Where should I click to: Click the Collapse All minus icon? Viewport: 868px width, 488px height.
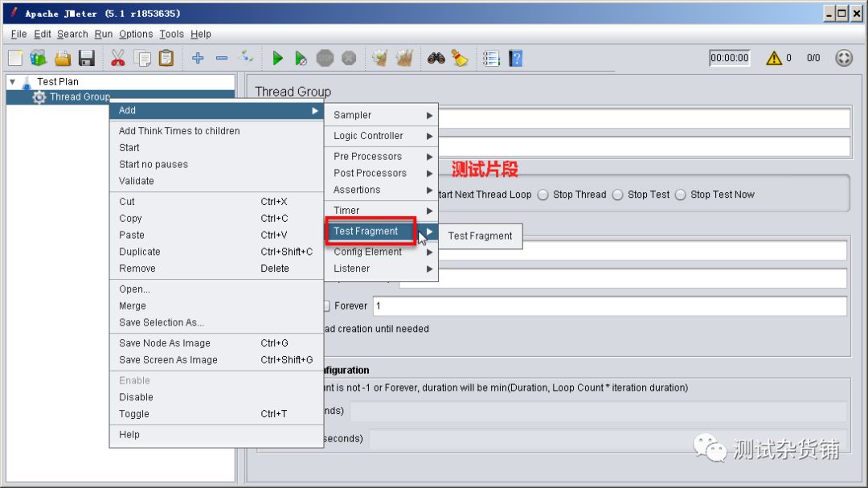click(x=222, y=58)
